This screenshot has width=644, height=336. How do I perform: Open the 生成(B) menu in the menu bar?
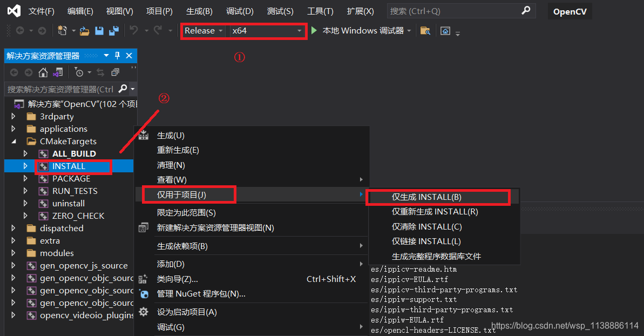199,11
